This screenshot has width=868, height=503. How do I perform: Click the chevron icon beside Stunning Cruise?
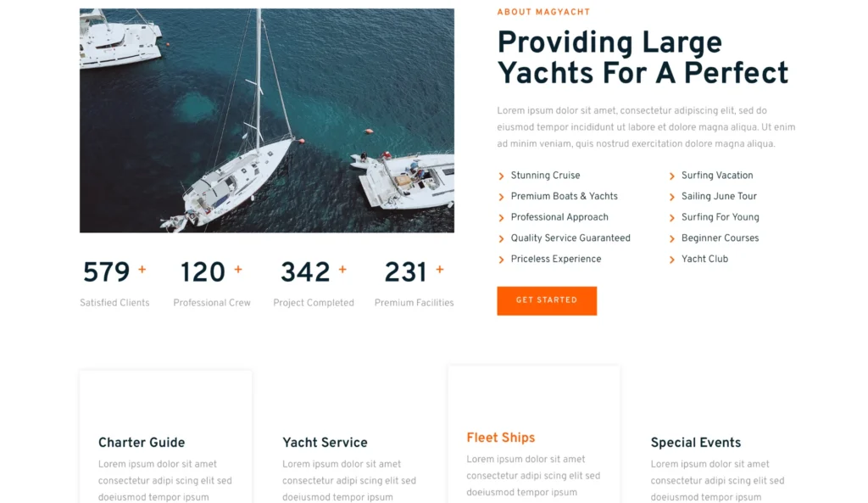click(x=502, y=176)
